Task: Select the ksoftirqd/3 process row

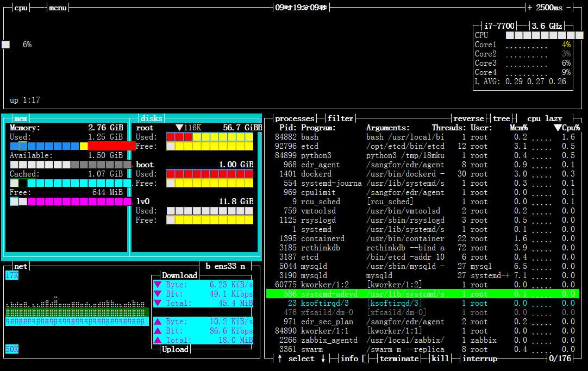Action: 423,303
